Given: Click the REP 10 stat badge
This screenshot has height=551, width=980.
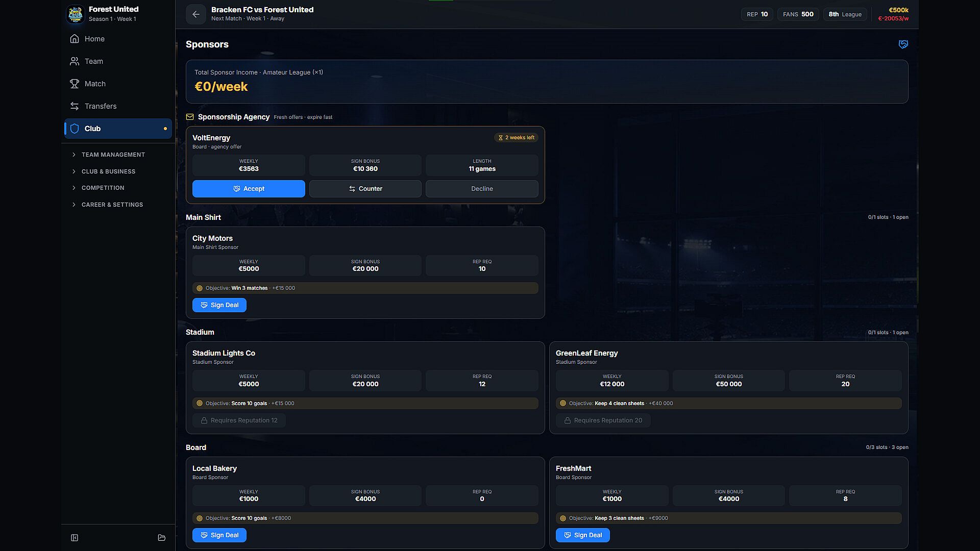Looking at the screenshot, I should coord(757,14).
